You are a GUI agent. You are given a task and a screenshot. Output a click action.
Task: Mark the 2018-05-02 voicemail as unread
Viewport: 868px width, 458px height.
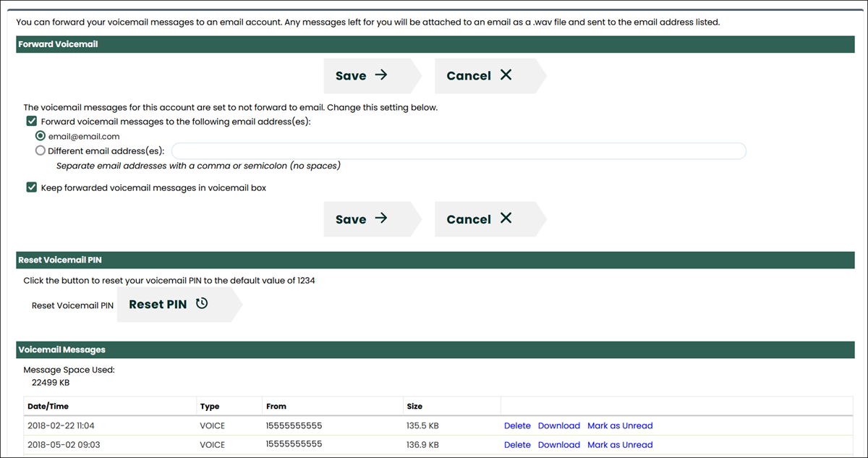[620, 445]
